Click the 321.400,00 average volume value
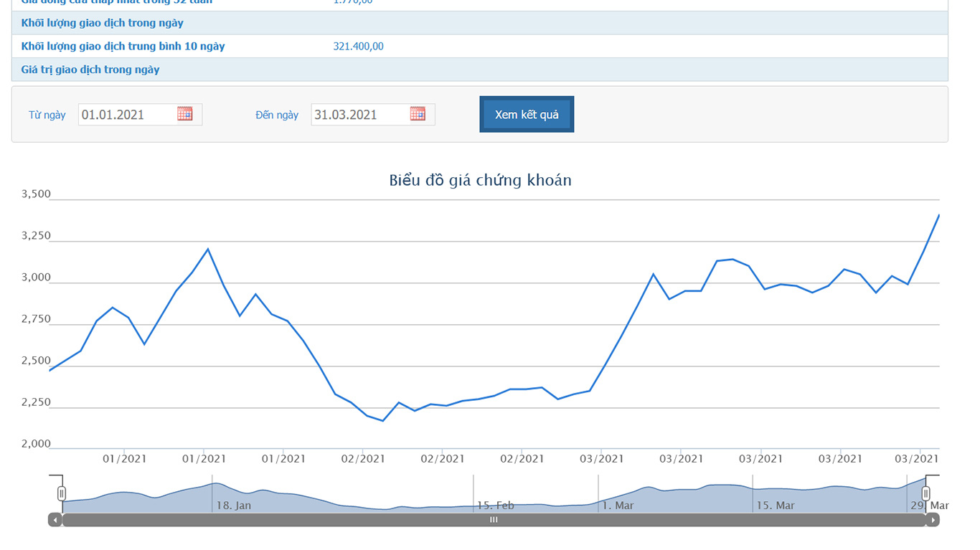This screenshot has width=980, height=550. click(x=358, y=47)
